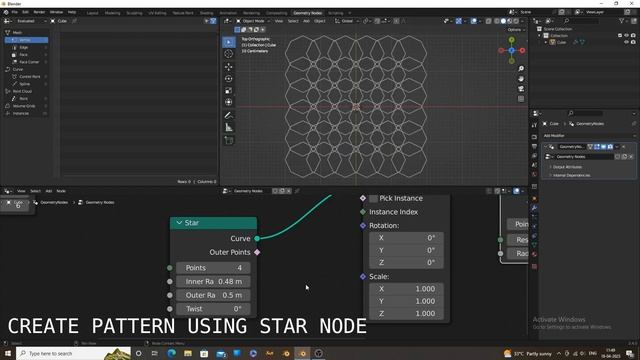Choose the Rotate tool in viewport
This screenshot has width=640, height=360.
pyautogui.click(x=229, y=78)
